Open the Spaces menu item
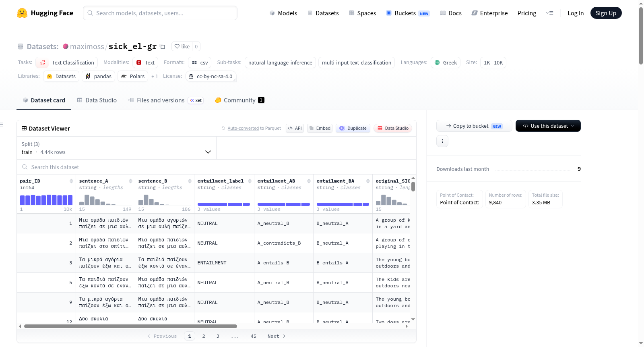The height and width of the screenshot is (347, 644). 363,13
